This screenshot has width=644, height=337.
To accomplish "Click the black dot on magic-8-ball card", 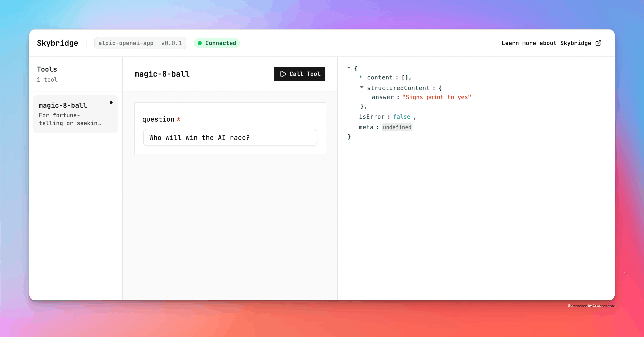I will coord(111,102).
